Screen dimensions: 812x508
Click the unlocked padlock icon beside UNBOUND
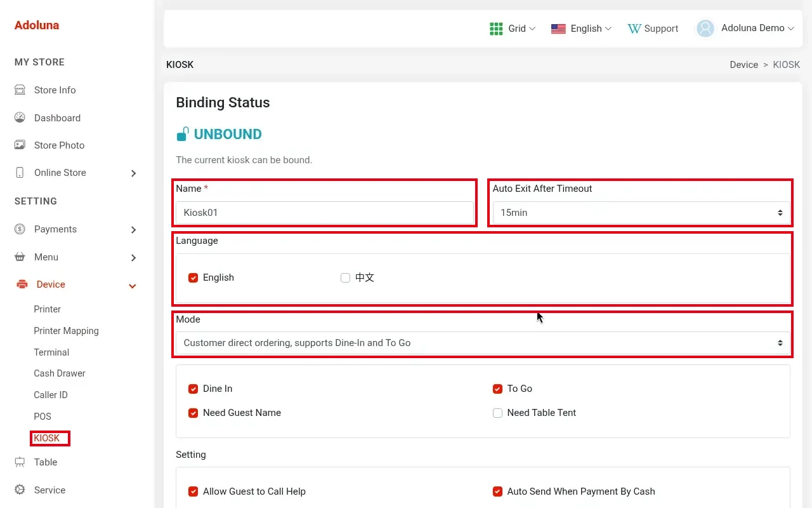182,134
